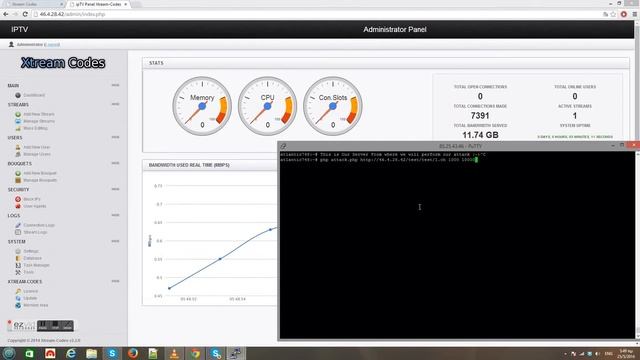Click the 11.74 GB bandwidth value

pos(480,135)
